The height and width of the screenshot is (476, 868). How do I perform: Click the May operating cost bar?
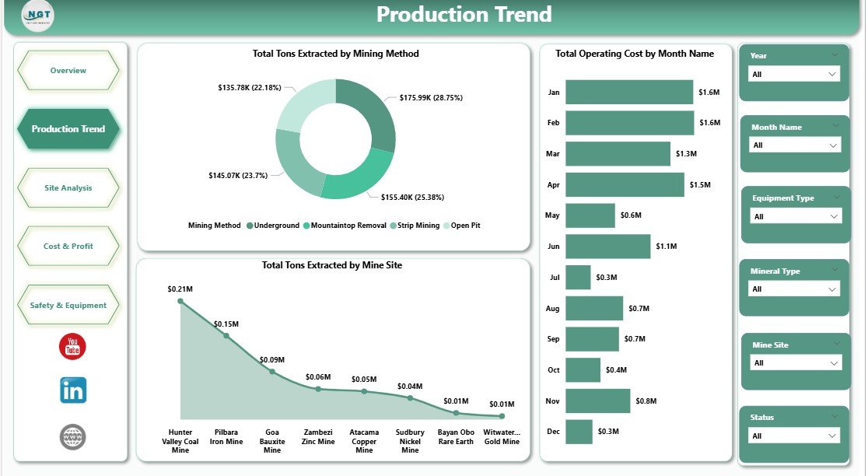tap(590, 215)
